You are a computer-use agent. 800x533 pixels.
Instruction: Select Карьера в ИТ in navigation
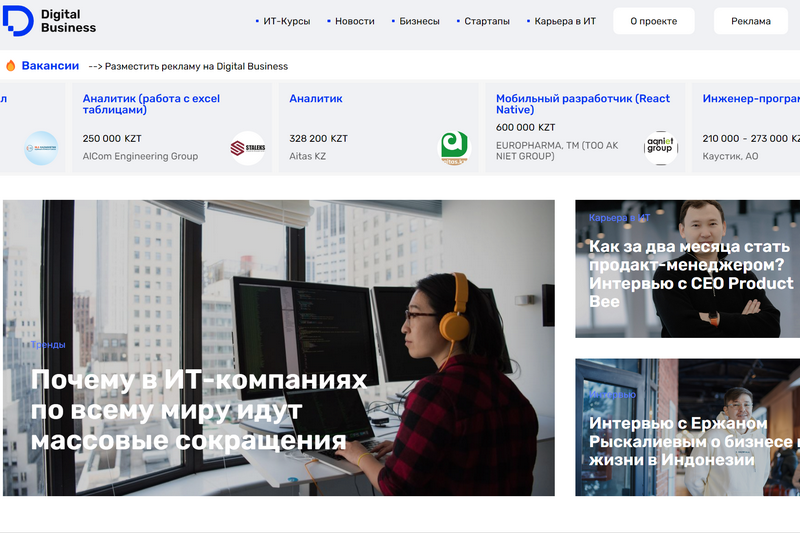pyautogui.click(x=564, y=21)
